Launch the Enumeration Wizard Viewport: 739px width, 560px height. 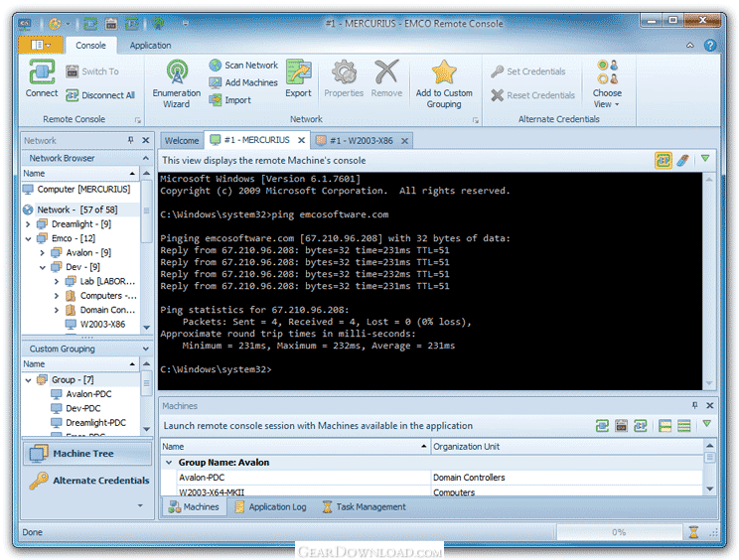[177, 83]
